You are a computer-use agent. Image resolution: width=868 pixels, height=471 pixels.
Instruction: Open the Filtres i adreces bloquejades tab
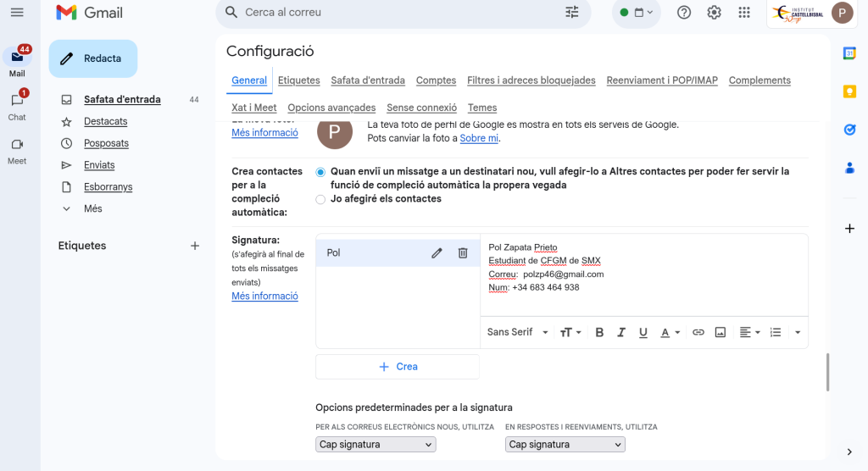531,80
